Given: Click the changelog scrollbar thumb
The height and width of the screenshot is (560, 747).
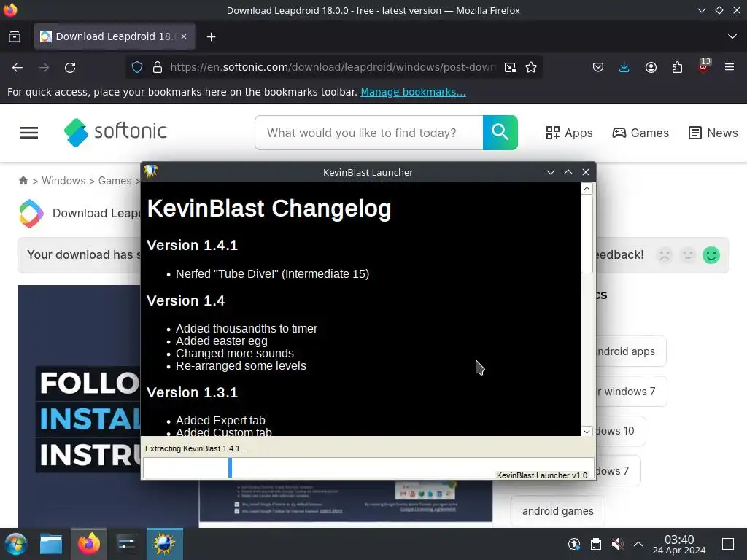Looking at the screenshot, I should 587,234.
